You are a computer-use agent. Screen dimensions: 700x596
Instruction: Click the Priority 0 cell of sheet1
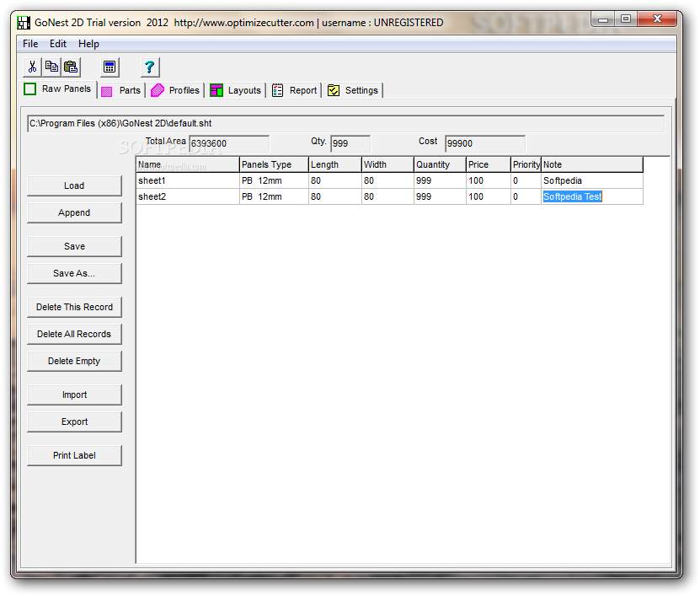[526, 181]
